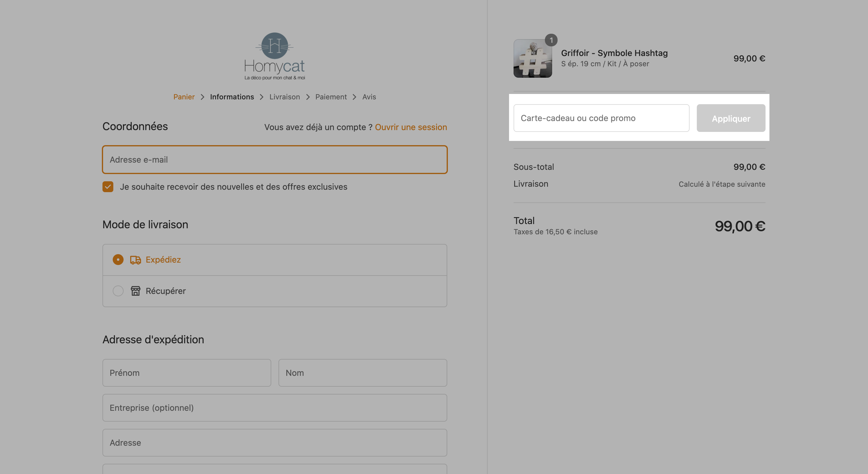Click the Griffoir - Symbole Hashtag product title
868x474 pixels.
click(614, 53)
